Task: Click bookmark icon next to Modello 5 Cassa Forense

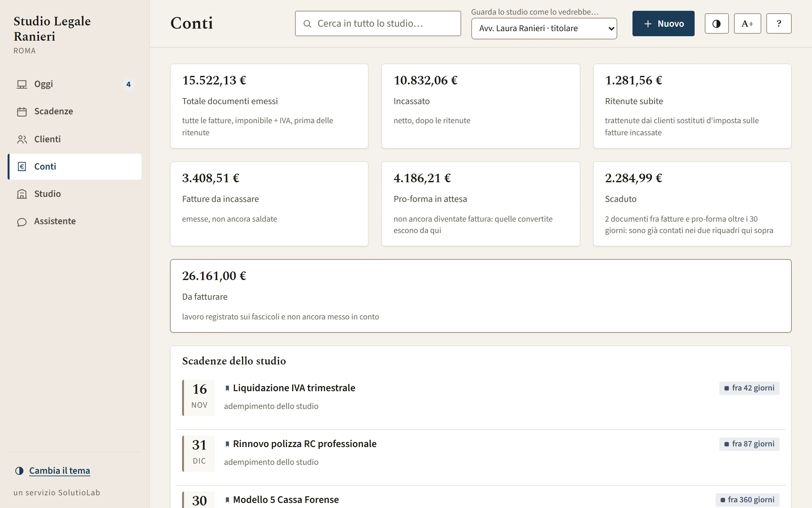Action: point(227,500)
